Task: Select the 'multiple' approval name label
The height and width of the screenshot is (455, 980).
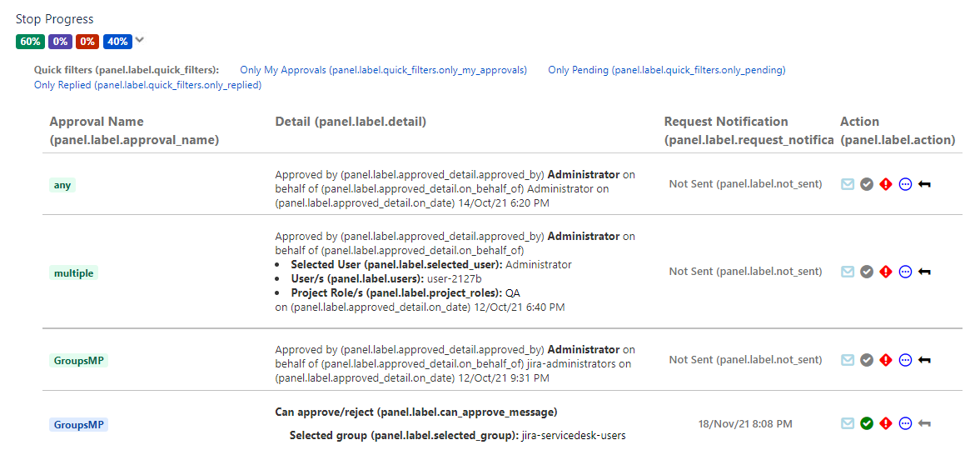Action: click(73, 272)
